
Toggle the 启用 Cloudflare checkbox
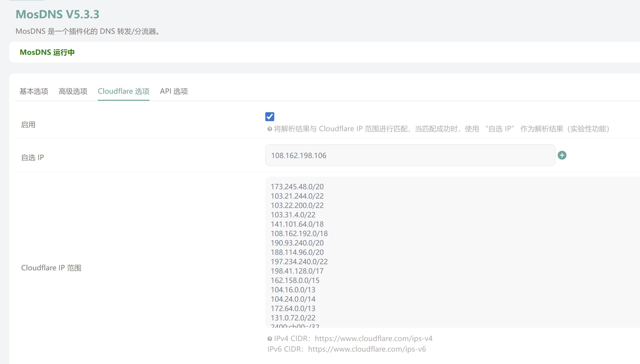point(269,117)
